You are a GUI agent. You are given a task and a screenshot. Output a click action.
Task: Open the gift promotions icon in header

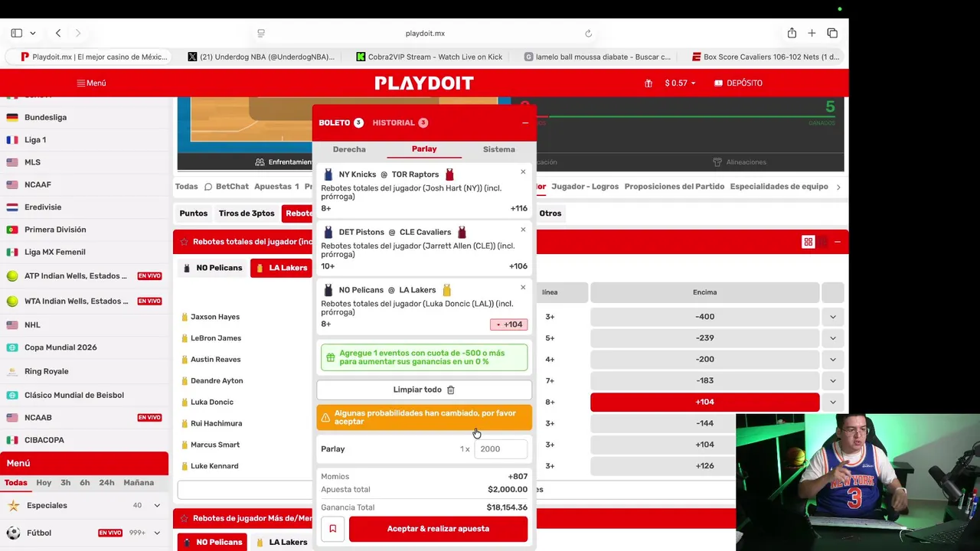(648, 83)
